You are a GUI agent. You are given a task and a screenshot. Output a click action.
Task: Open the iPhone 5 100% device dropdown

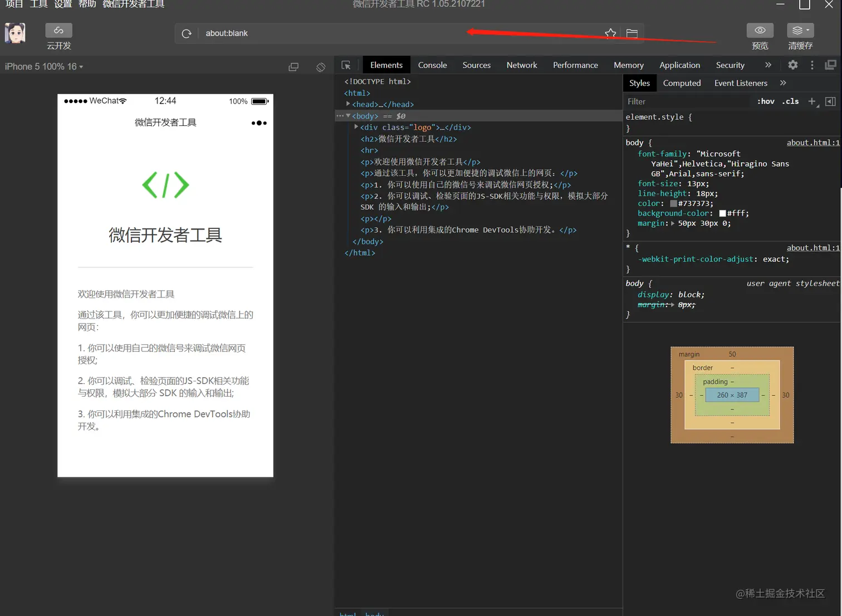point(44,67)
